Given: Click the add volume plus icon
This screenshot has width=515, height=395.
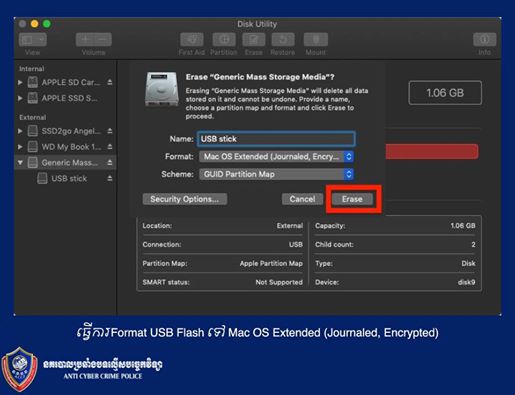Looking at the screenshot, I should click(85, 40).
